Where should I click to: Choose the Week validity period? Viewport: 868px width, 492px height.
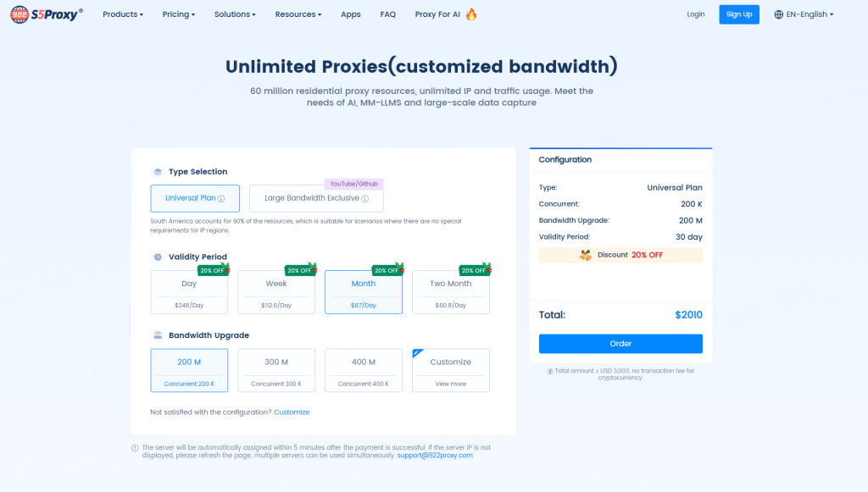pyautogui.click(x=276, y=292)
